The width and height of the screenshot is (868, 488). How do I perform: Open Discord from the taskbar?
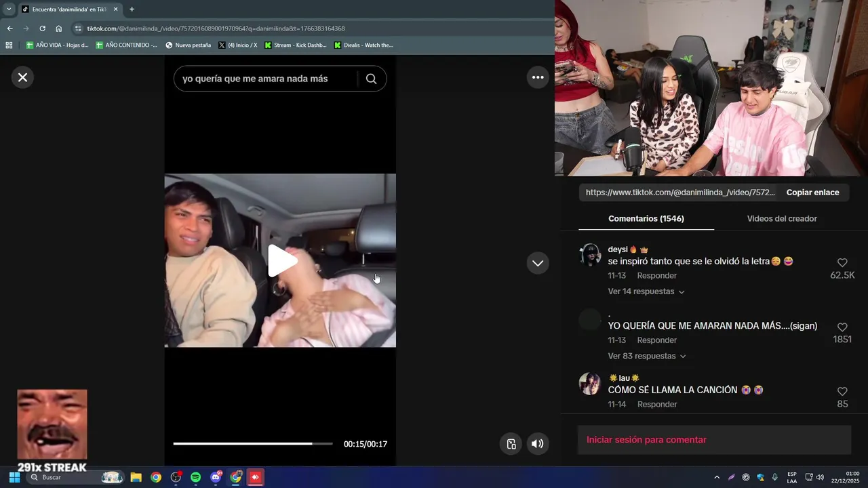216,477
